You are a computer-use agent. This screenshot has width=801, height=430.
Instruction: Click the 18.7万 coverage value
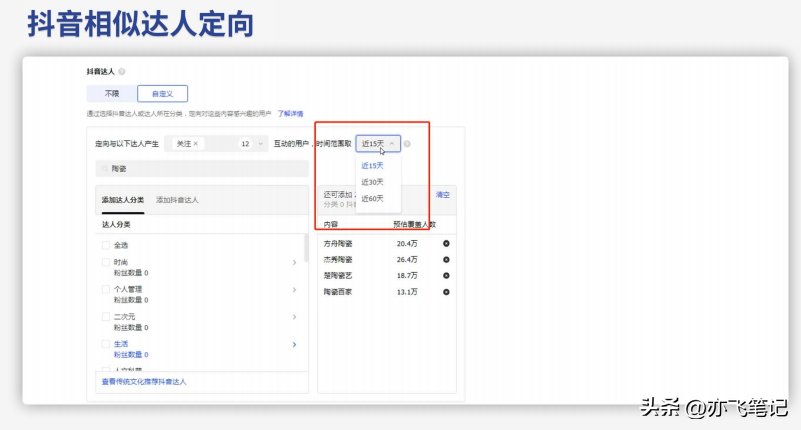[x=407, y=275]
